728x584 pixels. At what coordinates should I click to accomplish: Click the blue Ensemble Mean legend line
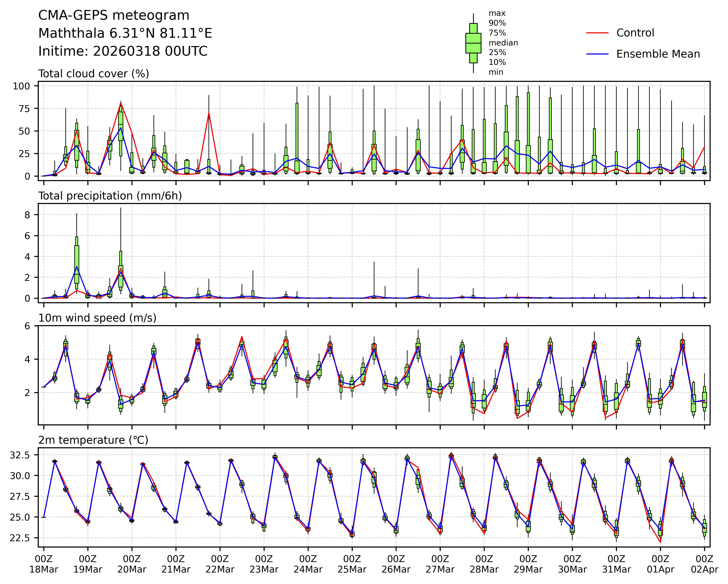(597, 54)
